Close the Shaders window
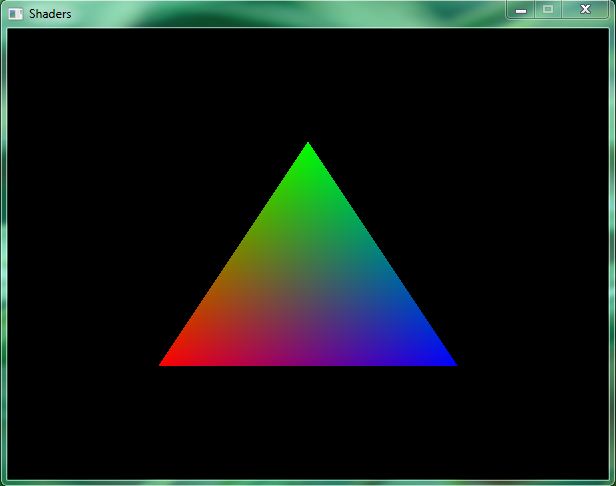The width and height of the screenshot is (616, 486). tap(586, 9)
